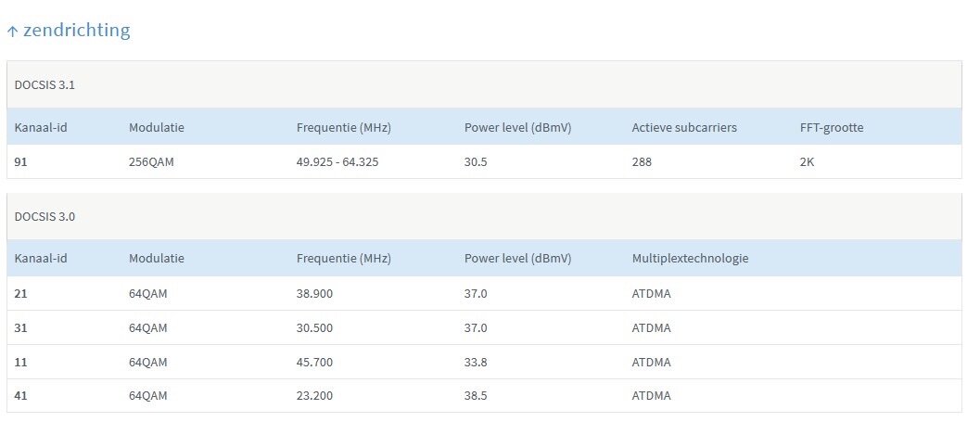980x422 pixels.
Task: Select channel id 91 cell
Action: 21,161
